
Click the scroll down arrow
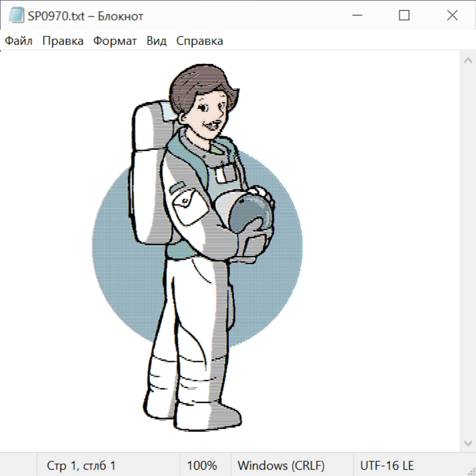click(x=468, y=443)
